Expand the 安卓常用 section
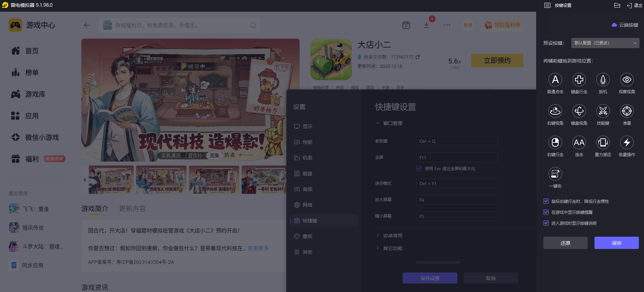This screenshot has width=644, height=292. [x=392, y=236]
